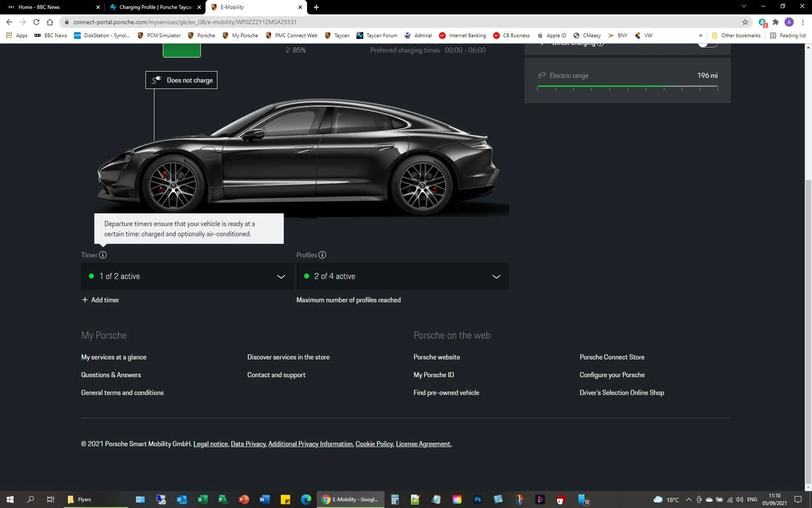Open the Taycan Forum bookmark

coord(377,35)
